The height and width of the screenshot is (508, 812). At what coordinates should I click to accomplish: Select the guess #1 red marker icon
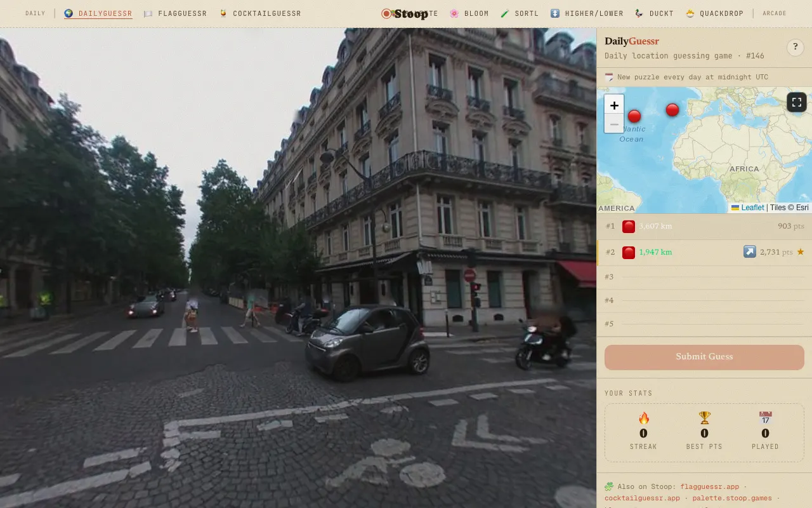coord(629,226)
